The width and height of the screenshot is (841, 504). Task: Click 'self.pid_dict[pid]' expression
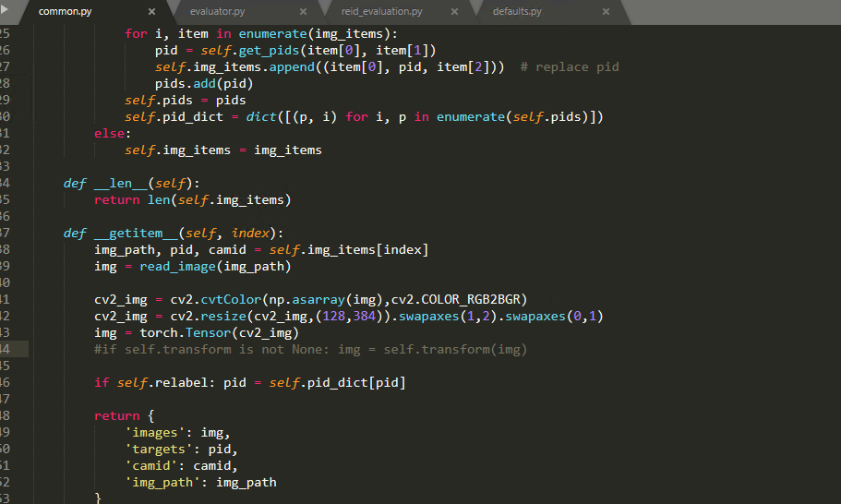click(337, 383)
